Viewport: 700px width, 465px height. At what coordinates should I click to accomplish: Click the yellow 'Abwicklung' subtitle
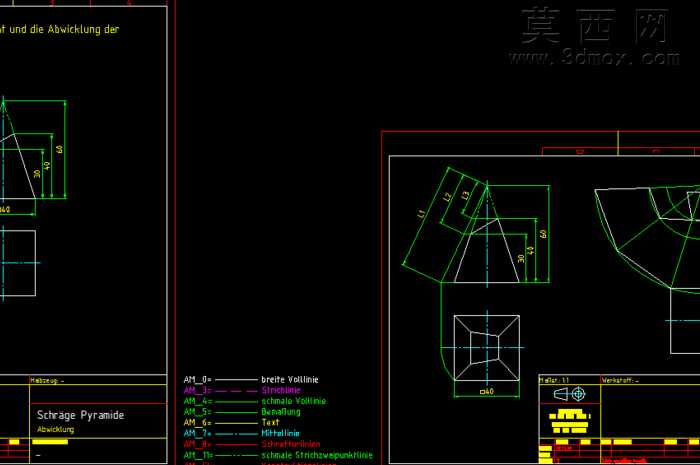point(55,429)
